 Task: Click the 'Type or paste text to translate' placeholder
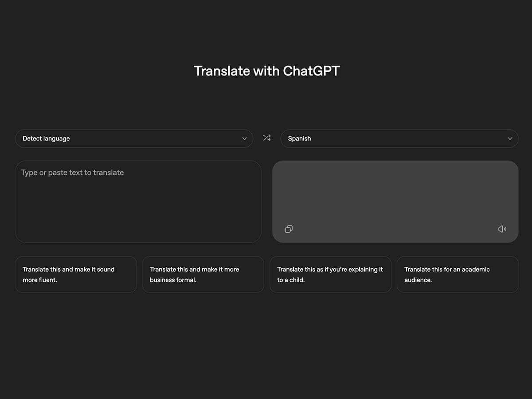pyautogui.click(x=72, y=173)
